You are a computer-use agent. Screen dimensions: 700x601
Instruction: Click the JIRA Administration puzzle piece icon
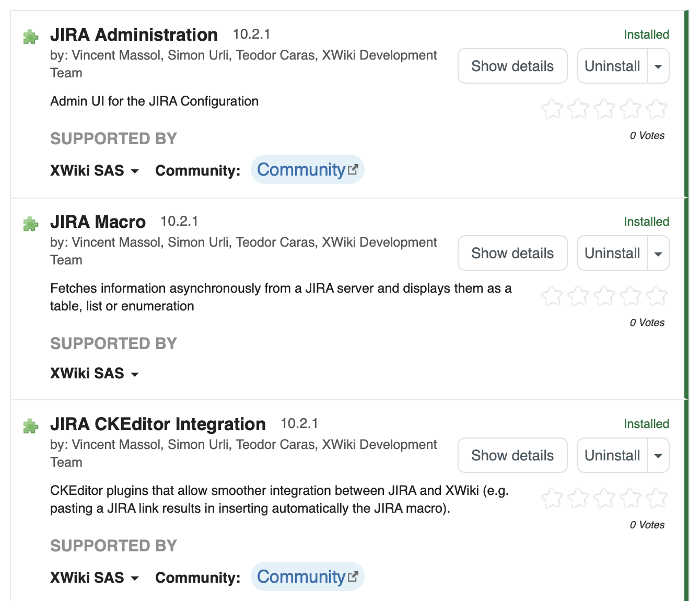coord(31,37)
